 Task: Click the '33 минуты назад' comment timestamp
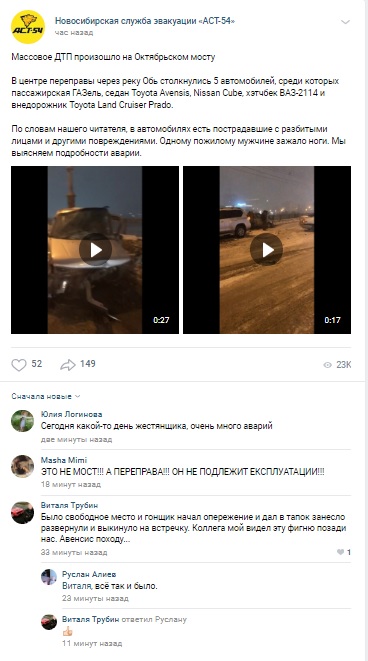(x=74, y=552)
